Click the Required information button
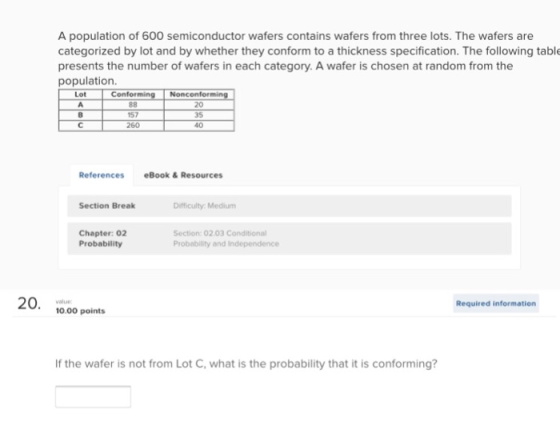 click(x=496, y=303)
